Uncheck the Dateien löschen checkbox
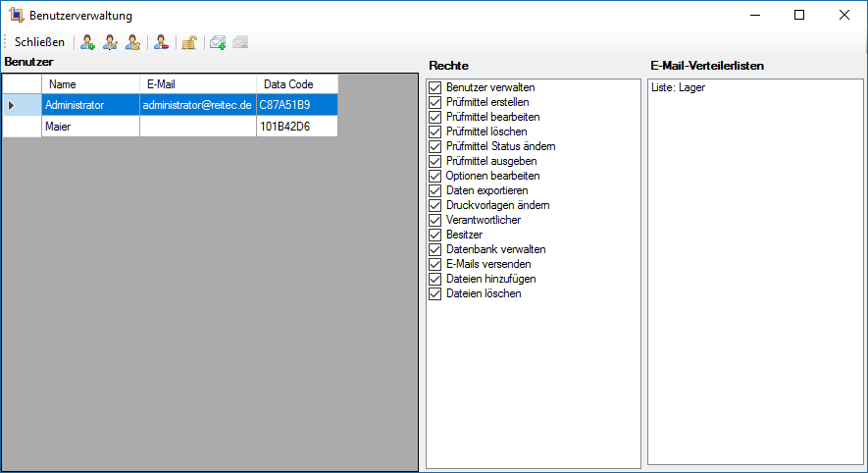 435,294
